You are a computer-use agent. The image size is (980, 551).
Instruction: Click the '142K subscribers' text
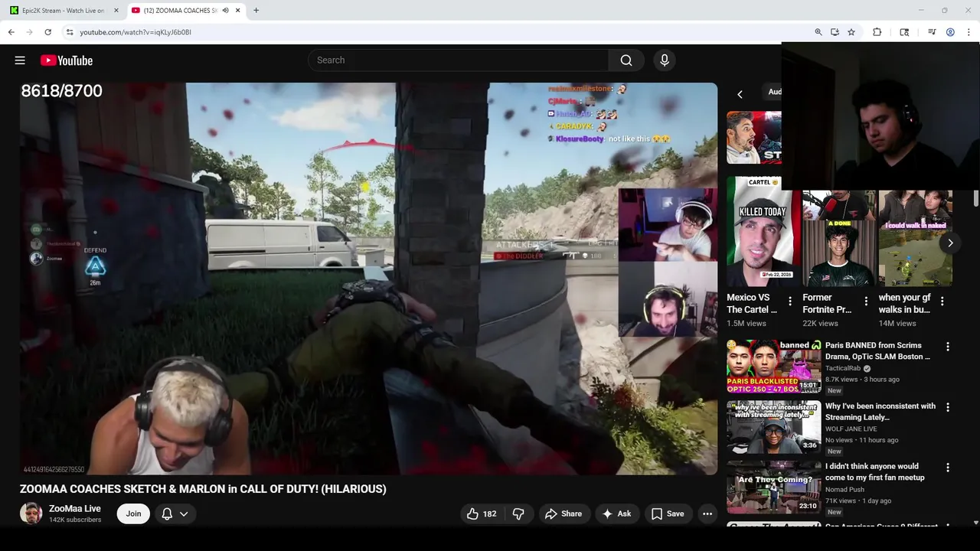(x=75, y=520)
